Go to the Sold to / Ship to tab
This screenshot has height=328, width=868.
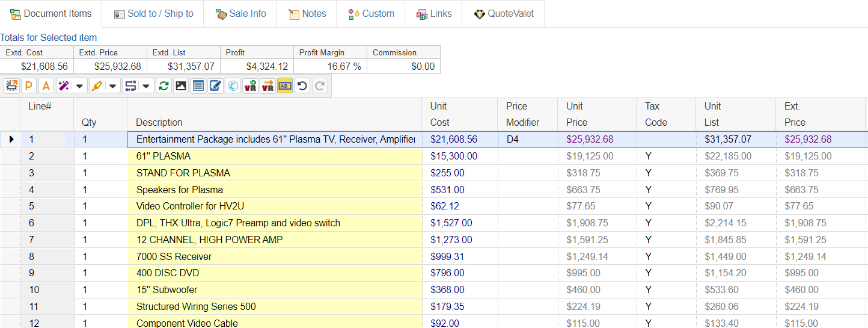(x=153, y=14)
